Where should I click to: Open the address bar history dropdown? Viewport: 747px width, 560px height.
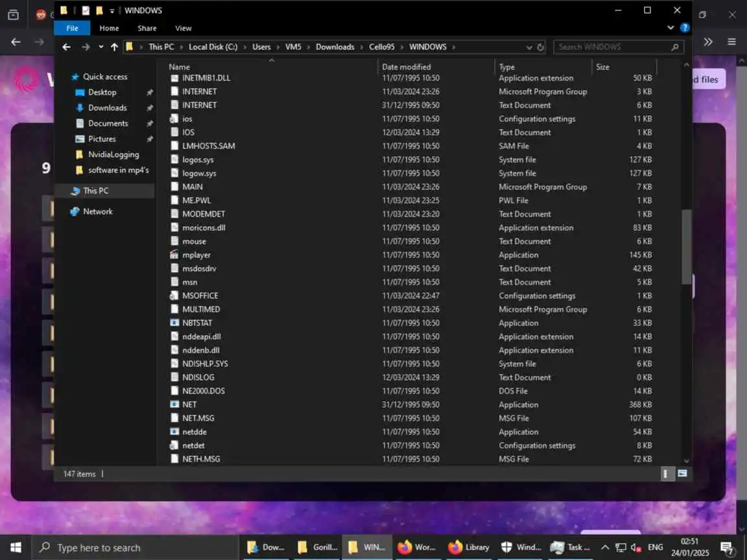[x=529, y=47]
